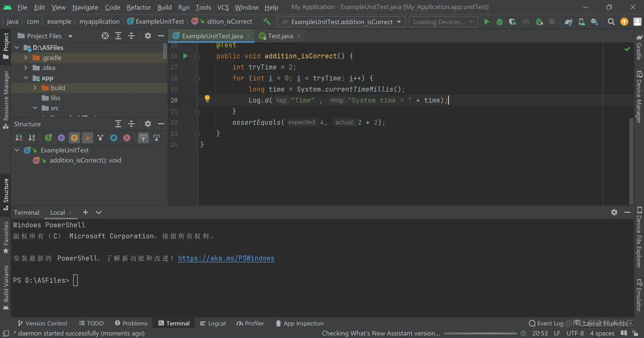Toggle Sort Alphabetically in Structure

(x=32, y=137)
